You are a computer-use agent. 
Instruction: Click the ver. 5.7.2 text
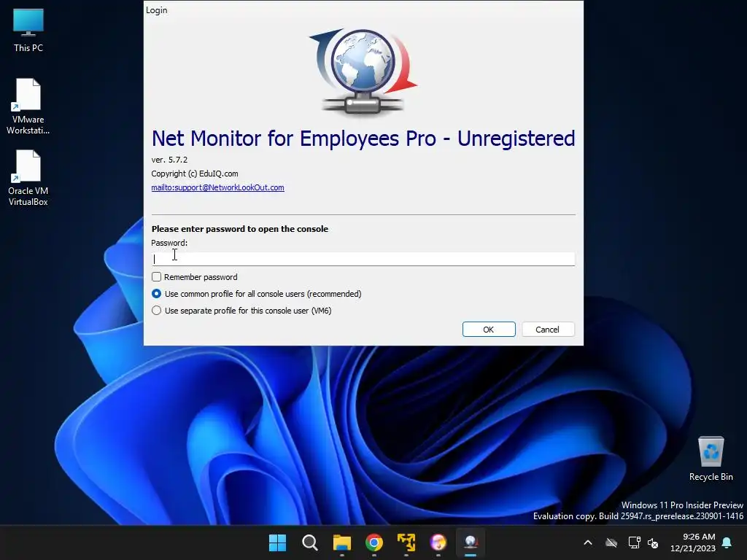coord(169,160)
